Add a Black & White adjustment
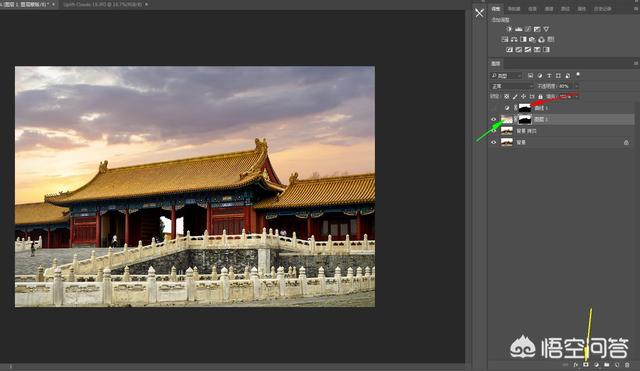This screenshot has height=371, width=640. (523, 40)
